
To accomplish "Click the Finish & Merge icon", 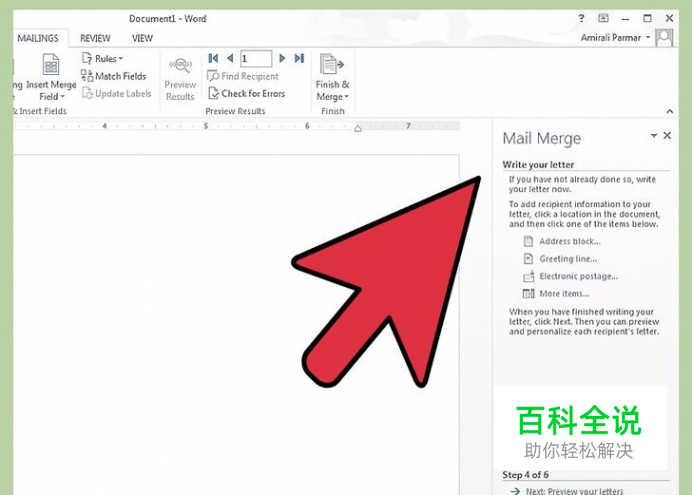I will click(331, 64).
